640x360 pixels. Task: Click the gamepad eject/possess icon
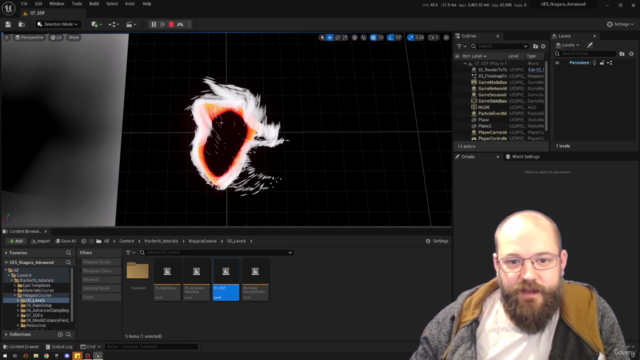pyautogui.click(x=180, y=24)
